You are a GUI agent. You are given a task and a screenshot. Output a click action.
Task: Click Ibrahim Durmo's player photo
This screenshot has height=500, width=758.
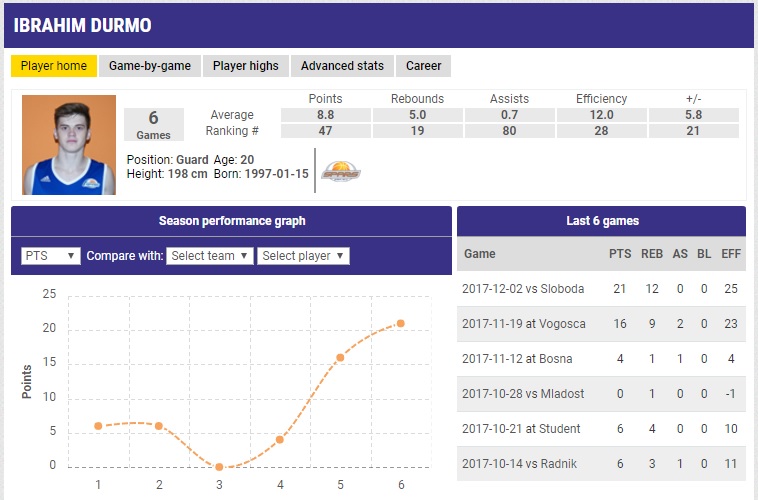pyautogui.click(x=69, y=145)
